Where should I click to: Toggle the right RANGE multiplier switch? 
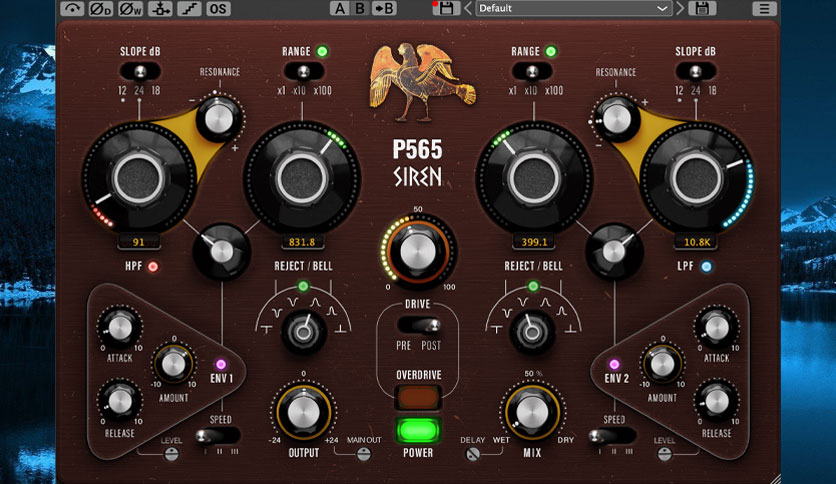tap(532, 71)
